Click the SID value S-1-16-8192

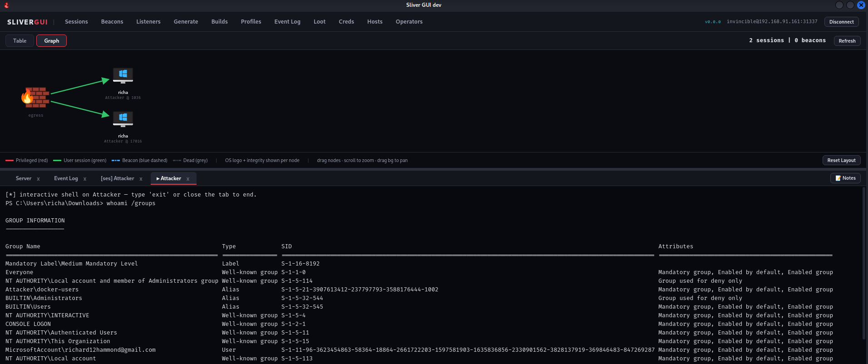(301, 264)
